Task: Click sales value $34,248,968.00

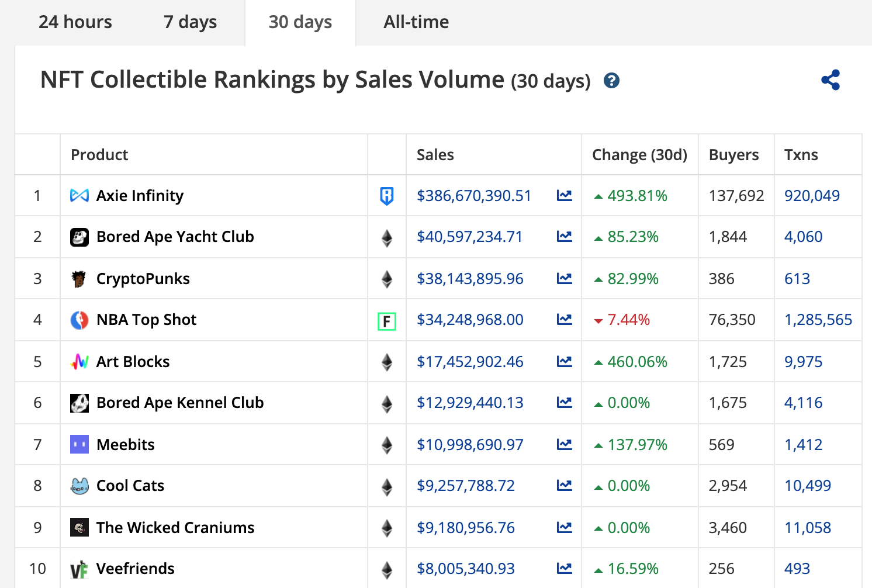Action: click(470, 319)
